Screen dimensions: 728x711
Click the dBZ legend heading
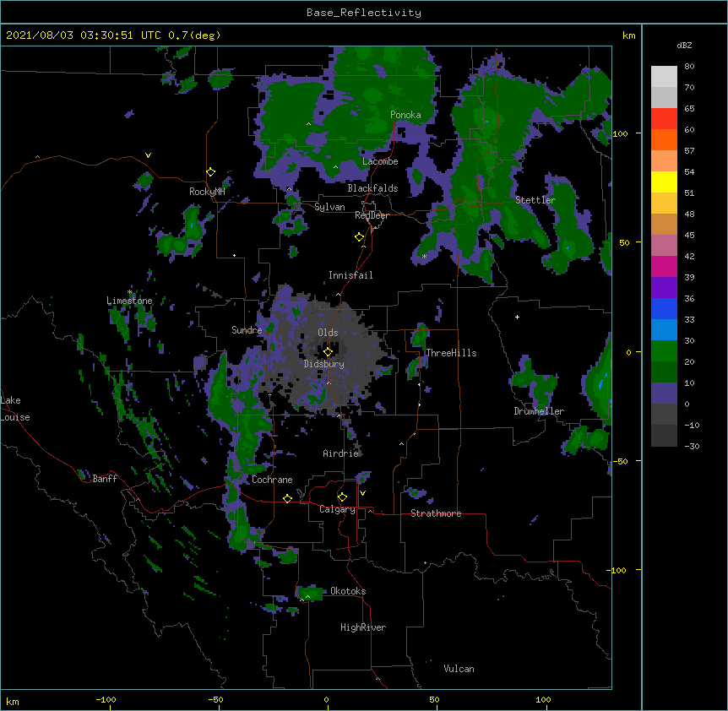point(684,46)
